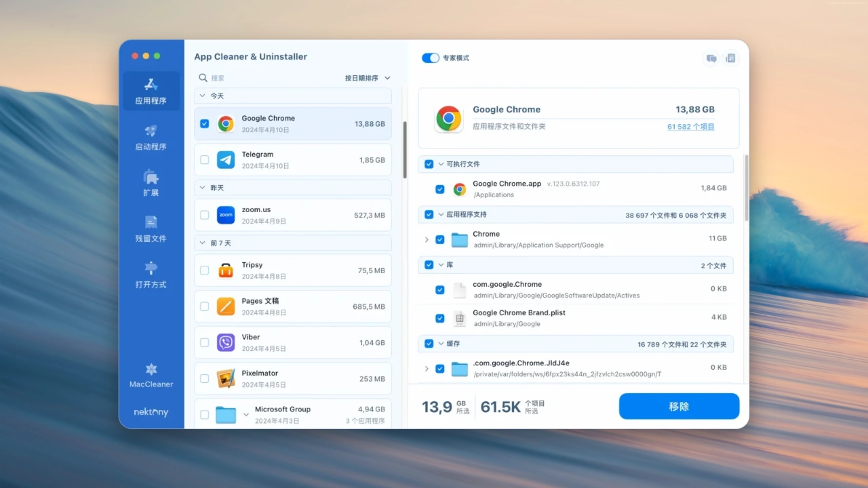
Task: Click the Google Chrome.app file icon
Action: pos(460,189)
